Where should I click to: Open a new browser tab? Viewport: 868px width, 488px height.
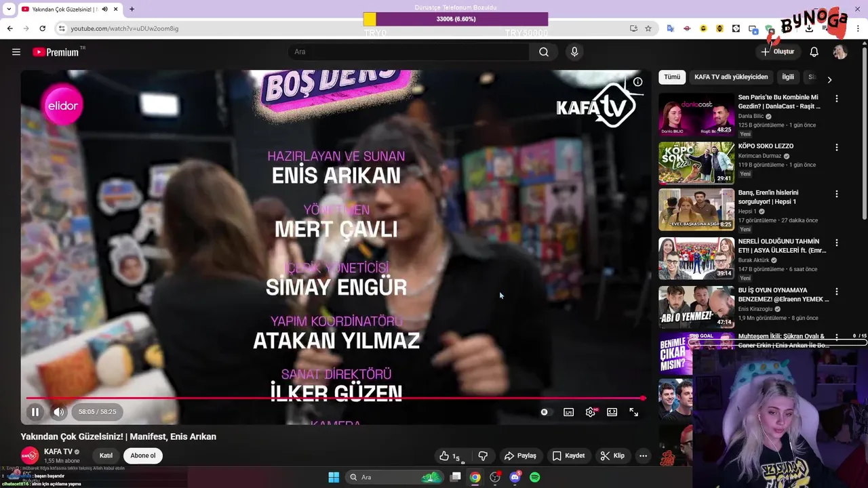tap(132, 9)
